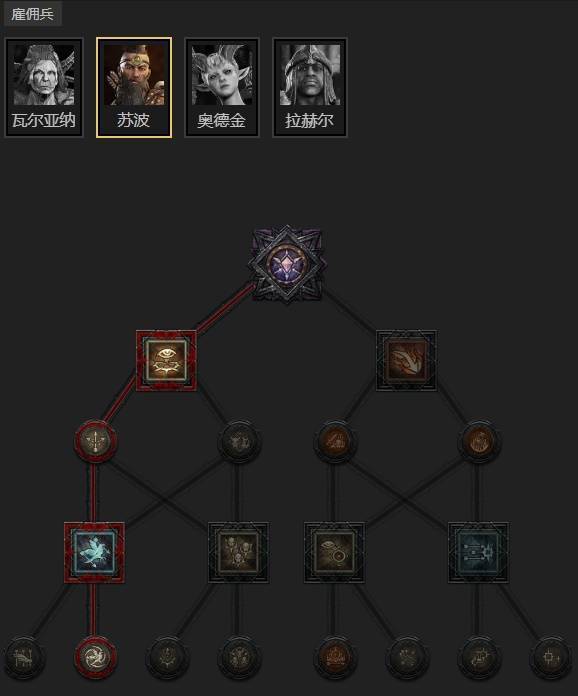Screen dimensions: 578x696
Task: Activate red-ringed swirl node at bottom
Action: [95, 657]
